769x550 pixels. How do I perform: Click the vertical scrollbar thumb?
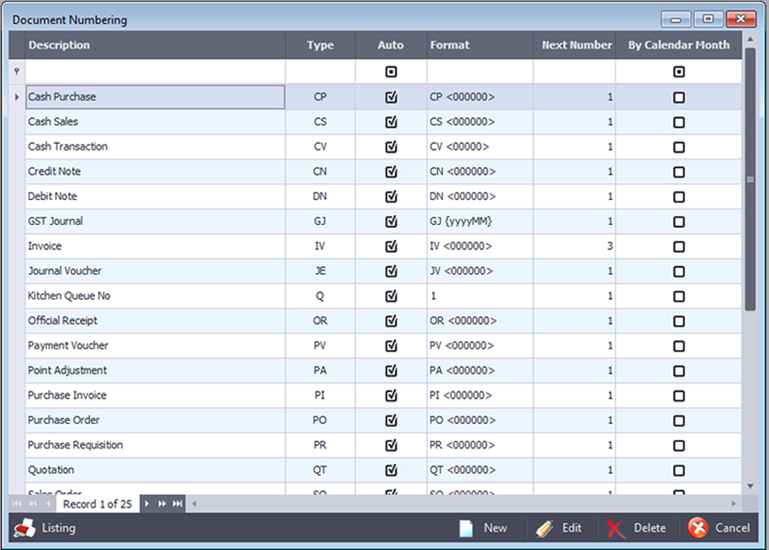[750, 179]
